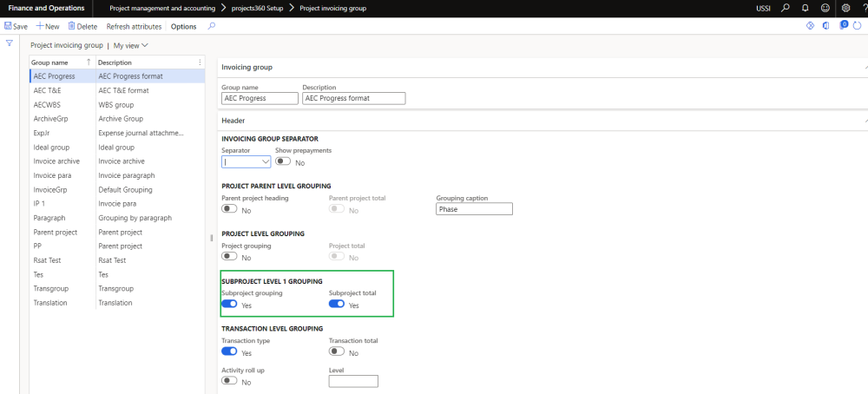
Task: Click the Save icon in action bar
Action: pyautogui.click(x=9, y=26)
